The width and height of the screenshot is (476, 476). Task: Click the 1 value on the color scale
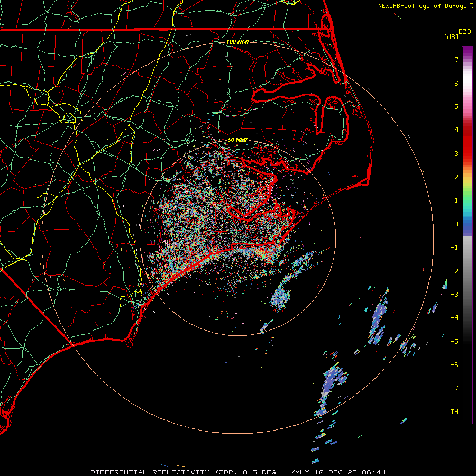[x=456, y=200]
